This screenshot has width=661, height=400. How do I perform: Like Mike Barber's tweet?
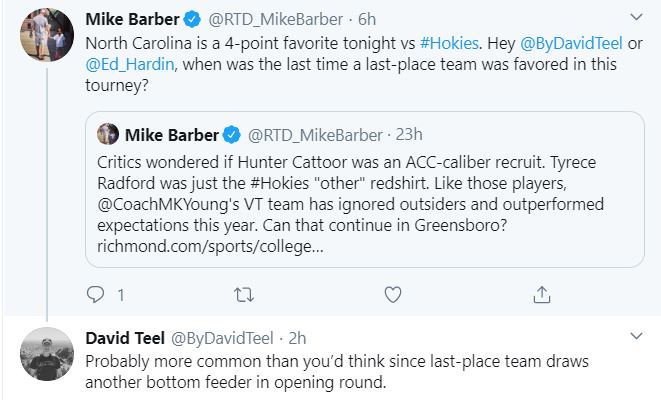coord(394,295)
